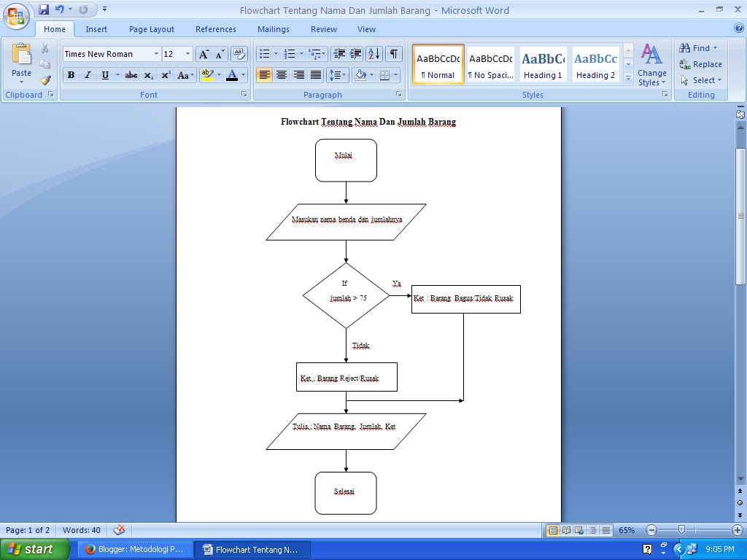Toggle Show/Hide paragraph marks

[394, 53]
